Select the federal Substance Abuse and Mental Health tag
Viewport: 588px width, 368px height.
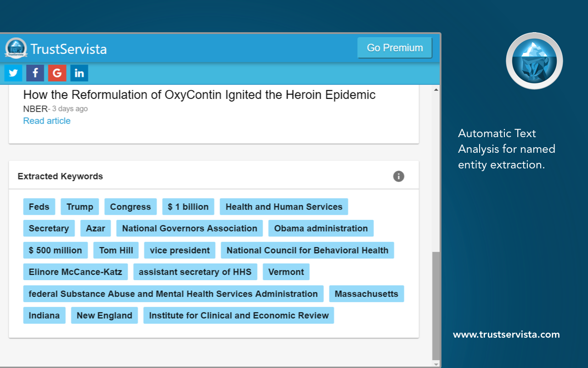coord(173,294)
